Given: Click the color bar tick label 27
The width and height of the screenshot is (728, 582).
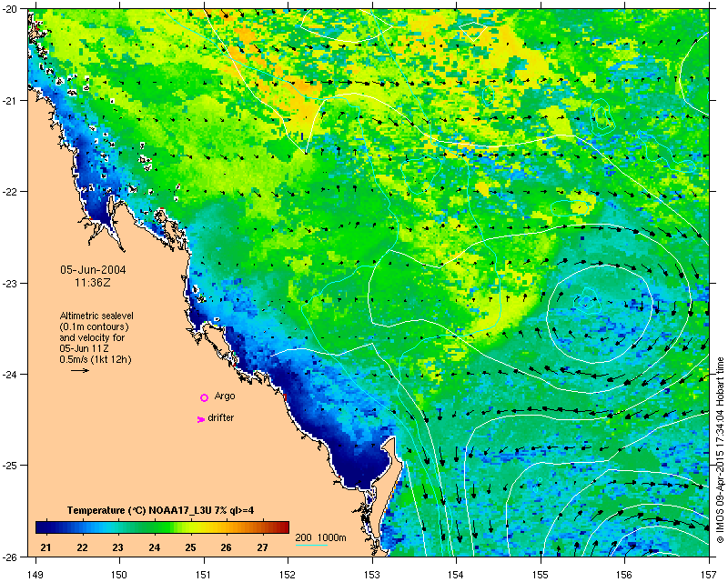Looking at the screenshot, I should coord(262,547).
